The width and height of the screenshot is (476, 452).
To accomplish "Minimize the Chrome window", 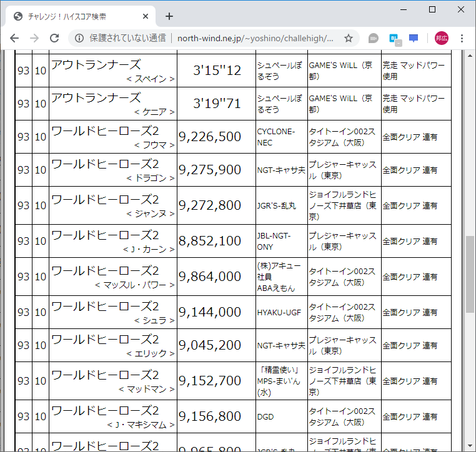I will click(404, 10).
